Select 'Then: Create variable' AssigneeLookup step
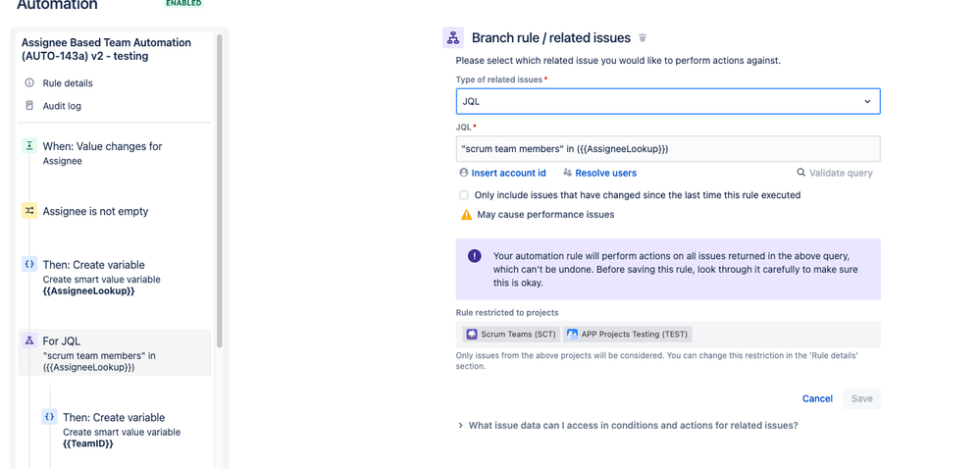The height and width of the screenshot is (469, 980). [115, 278]
